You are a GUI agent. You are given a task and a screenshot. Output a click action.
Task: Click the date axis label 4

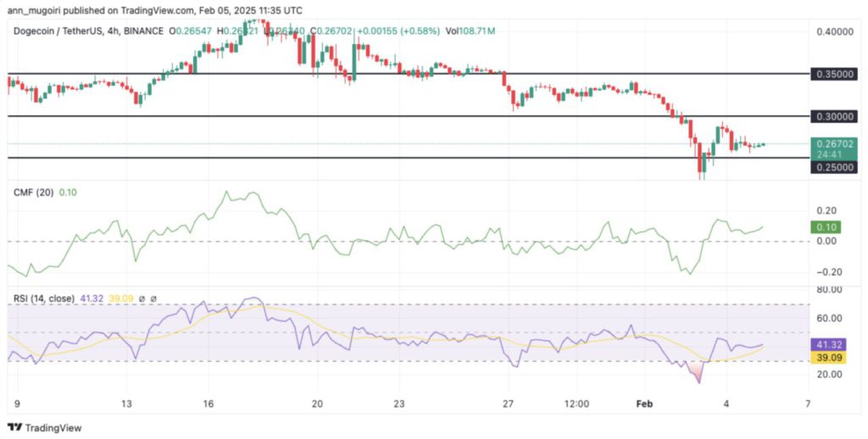click(726, 404)
